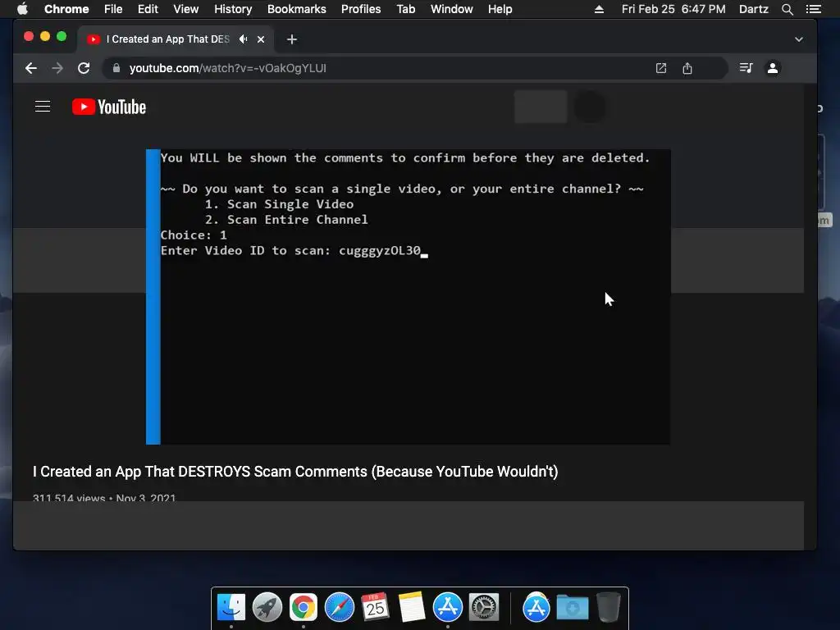The width and height of the screenshot is (840, 630).
Task: Open the Window menu
Action: (452, 9)
